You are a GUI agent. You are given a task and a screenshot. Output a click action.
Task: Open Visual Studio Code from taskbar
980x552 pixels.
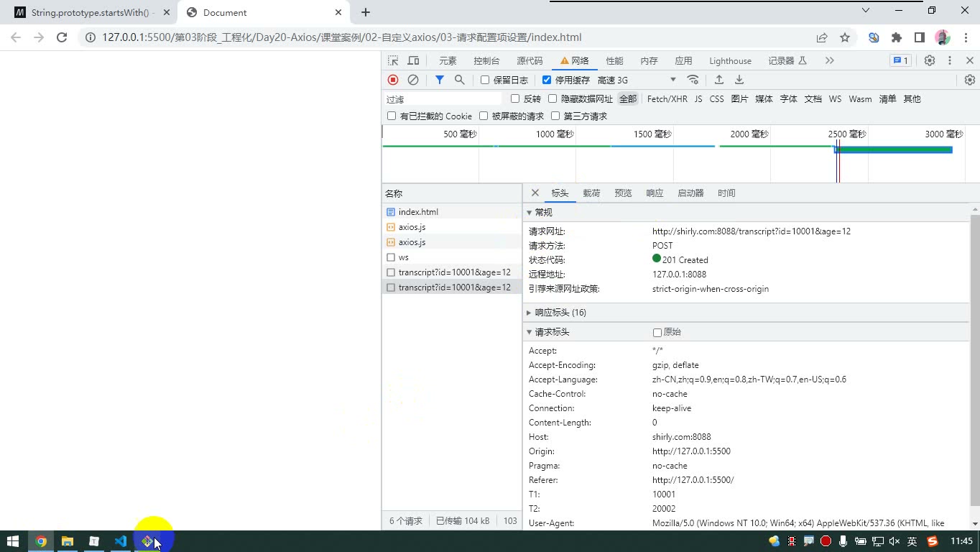click(x=121, y=541)
